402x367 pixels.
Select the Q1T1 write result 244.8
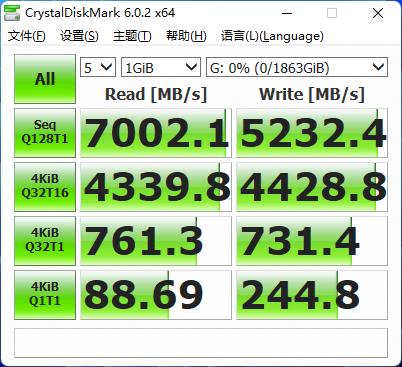pos(312,295)
